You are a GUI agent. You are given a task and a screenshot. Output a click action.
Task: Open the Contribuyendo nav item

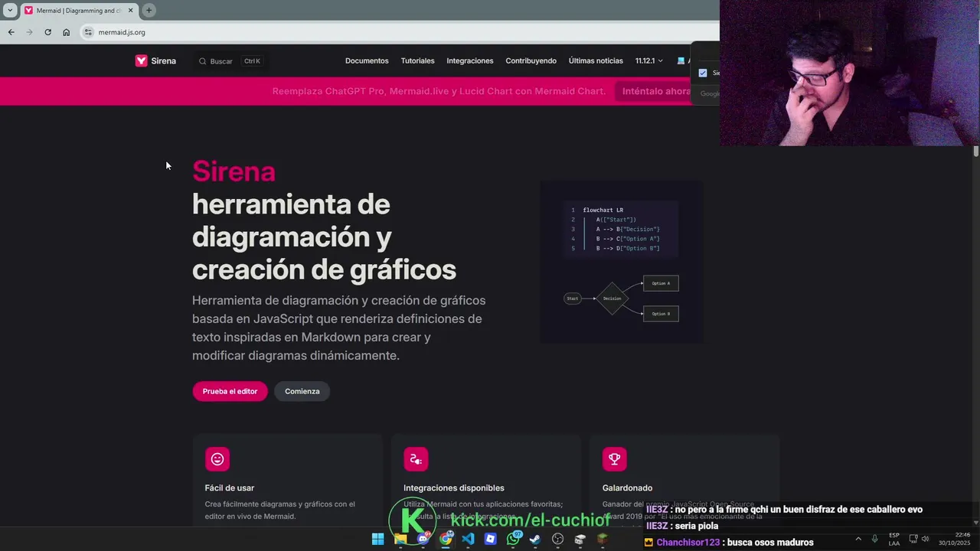click(531, 61)
